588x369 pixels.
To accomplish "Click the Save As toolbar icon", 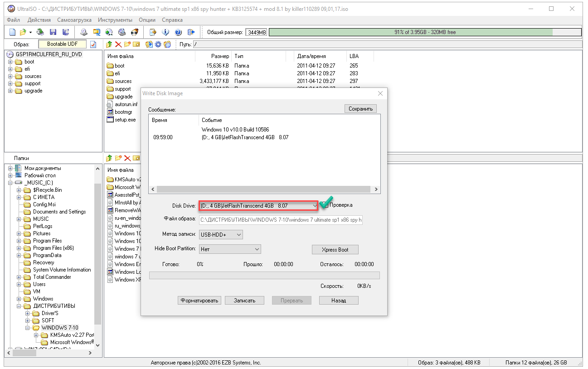I will pyautogui.click(x=66, y=32).
